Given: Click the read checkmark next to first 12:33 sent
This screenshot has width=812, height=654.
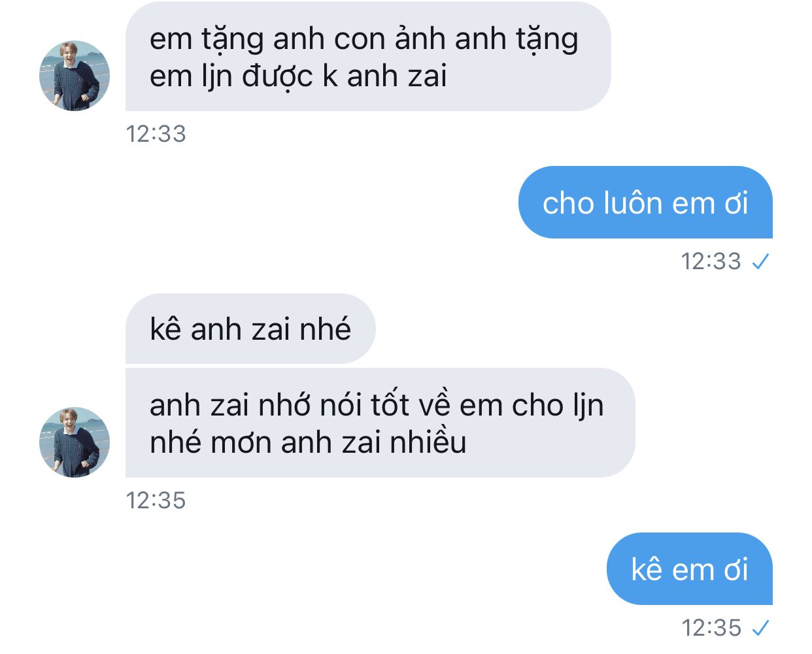Looking at the screenshot, I should point(760,262).
